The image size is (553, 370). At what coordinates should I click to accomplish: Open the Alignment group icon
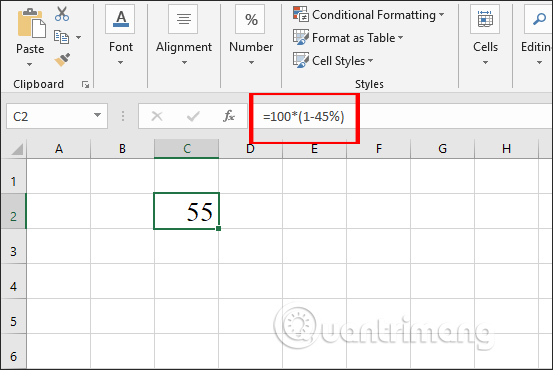[x=184, y=19]
